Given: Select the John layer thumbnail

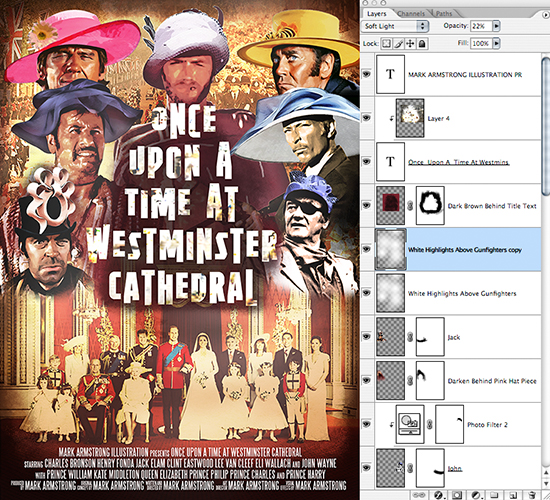Looking at the screenshot, I should click(x=390, y=468).
